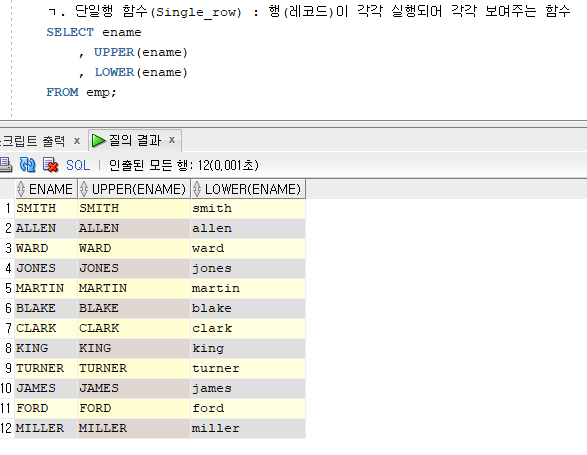The width and height of the screenshot is (587, 455).
Task: Select UPPER(ENAME) cell MILLER
Action: pos(134,428)
